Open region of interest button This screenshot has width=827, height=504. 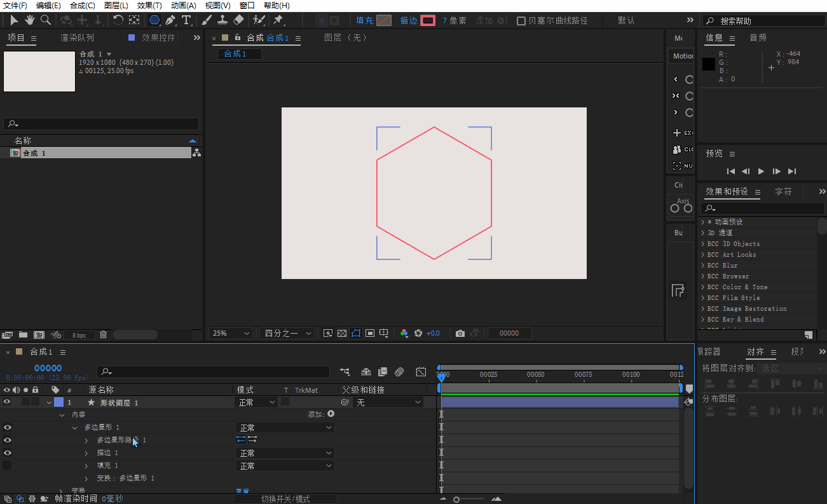pos(370,333)
